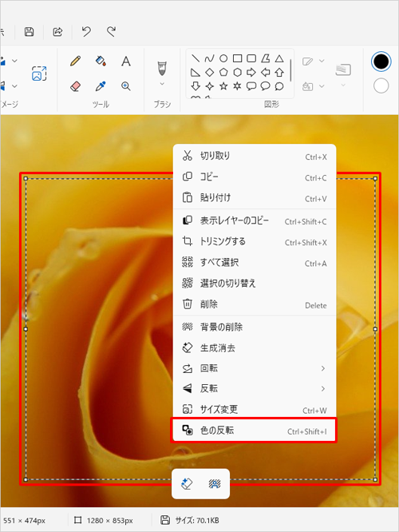Choose 生成消去 menu item
Image resolution: width=399 pixels, height=532 pixels.
[255, 348]
